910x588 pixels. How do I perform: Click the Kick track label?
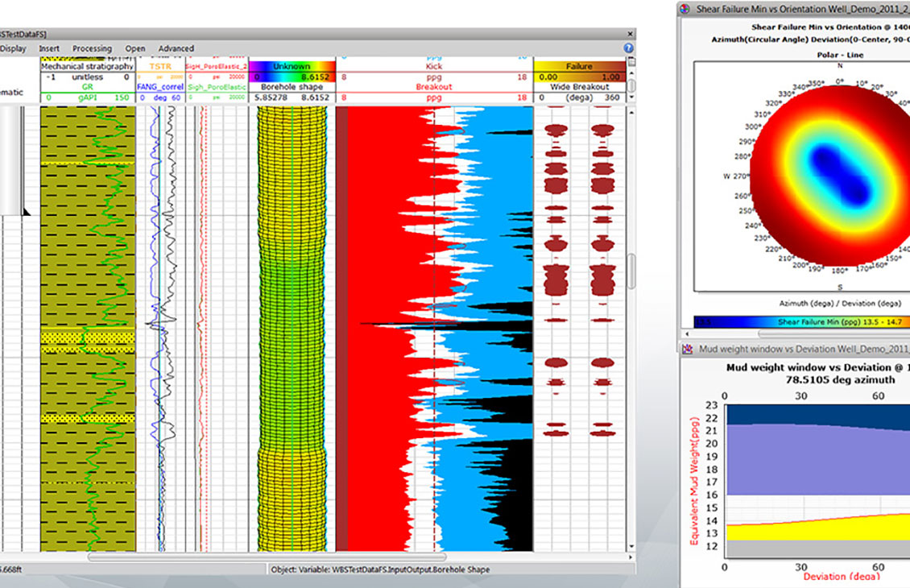click(436, 68)
